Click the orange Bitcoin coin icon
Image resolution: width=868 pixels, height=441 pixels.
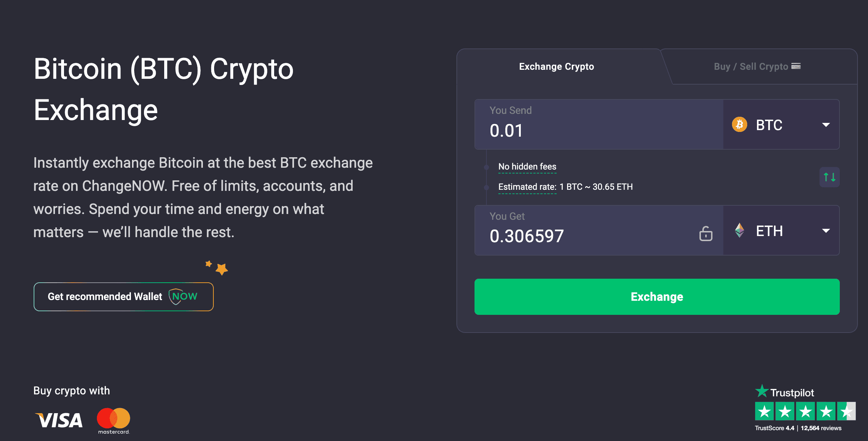coord(740,125)
